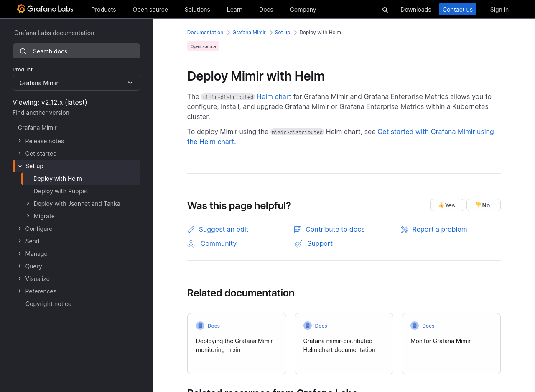Select Deploy with Puppet in sidebar
Viewport: 535px width, 392px height.
[61, 191]
